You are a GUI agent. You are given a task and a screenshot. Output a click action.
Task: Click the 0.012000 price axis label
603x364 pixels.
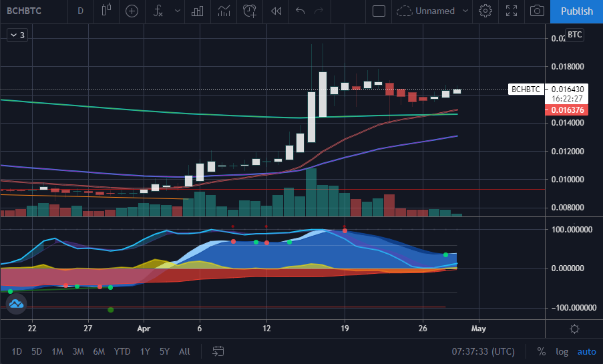coord(567,151)
